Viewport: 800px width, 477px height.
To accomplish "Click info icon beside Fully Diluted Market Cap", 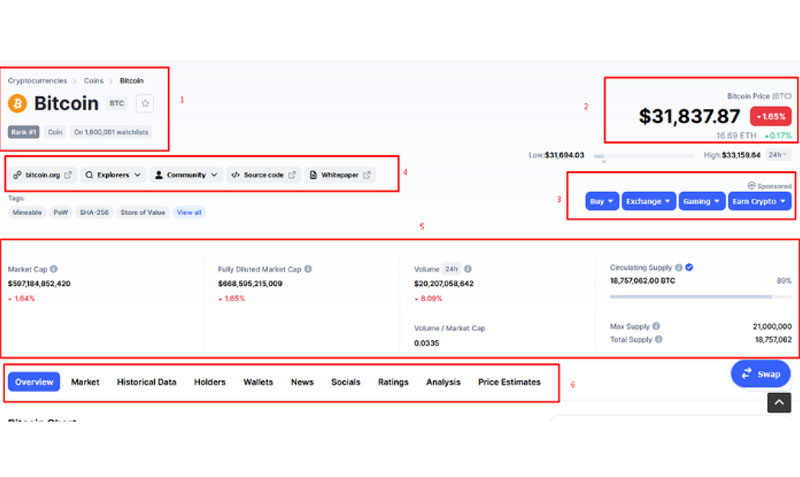I will (x=308, y=269).
